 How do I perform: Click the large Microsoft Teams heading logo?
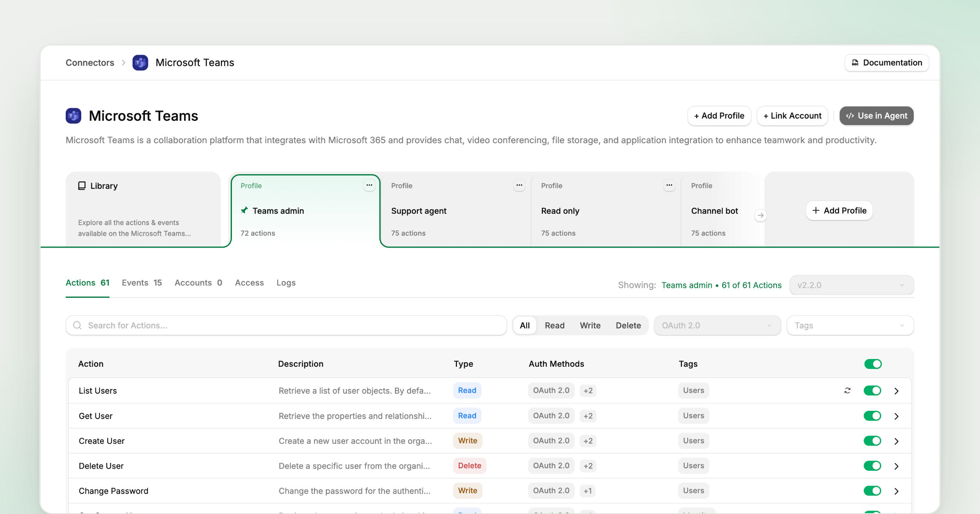click(73, 116)
